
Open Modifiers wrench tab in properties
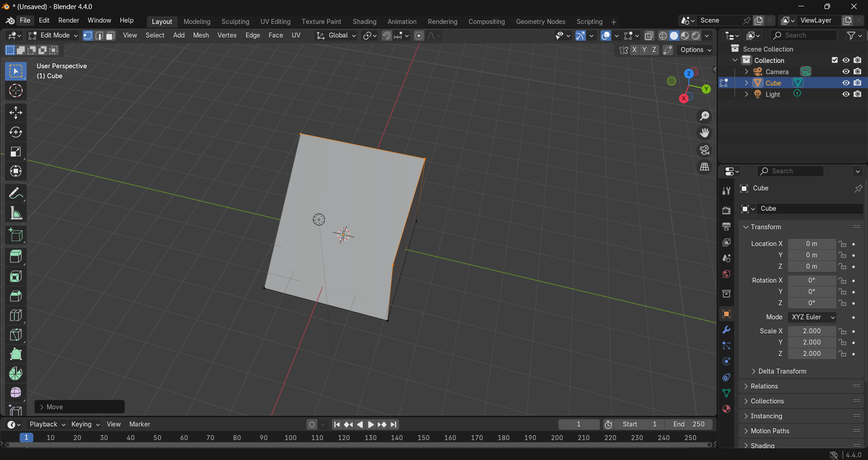pos(726,330)
